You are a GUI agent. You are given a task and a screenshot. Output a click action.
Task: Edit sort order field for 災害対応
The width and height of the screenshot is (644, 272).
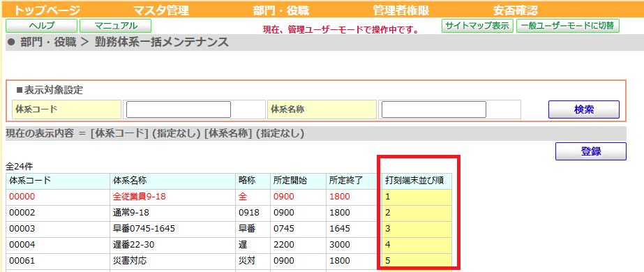click(x=417, y=261)
